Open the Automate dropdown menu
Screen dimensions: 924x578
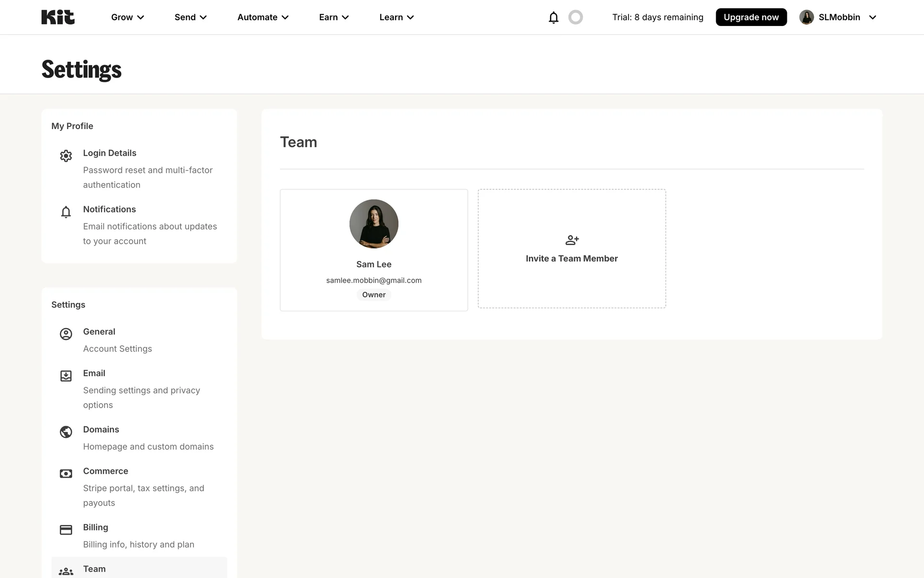pos(263,17)
